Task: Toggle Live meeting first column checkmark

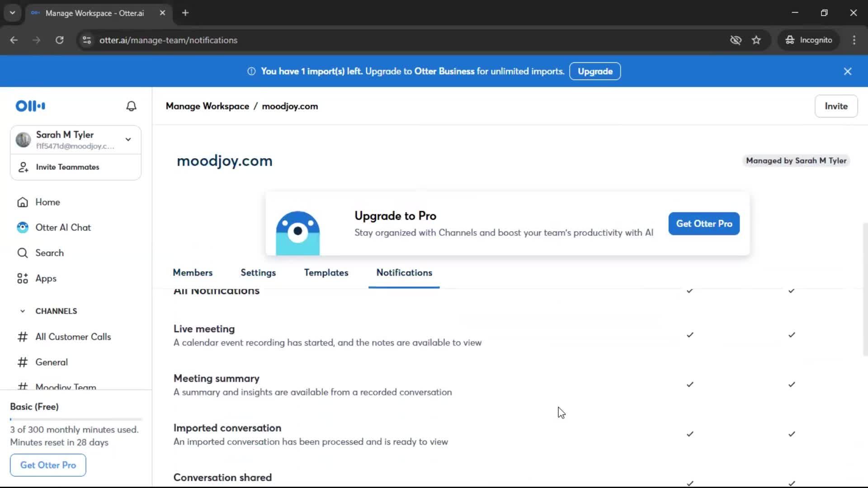Action: (x=690, y=335)
